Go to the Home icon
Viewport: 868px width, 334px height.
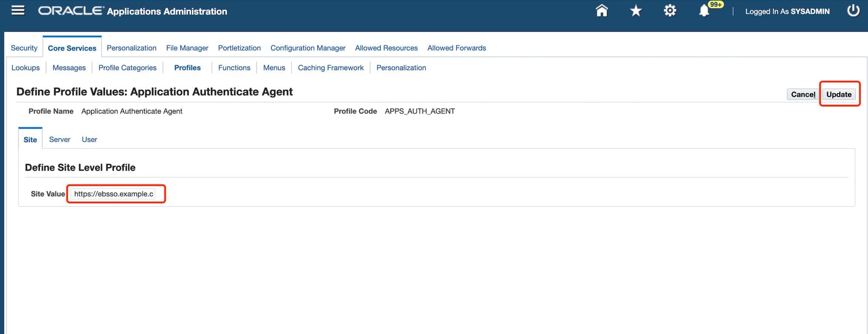click(x=602, y=11)
